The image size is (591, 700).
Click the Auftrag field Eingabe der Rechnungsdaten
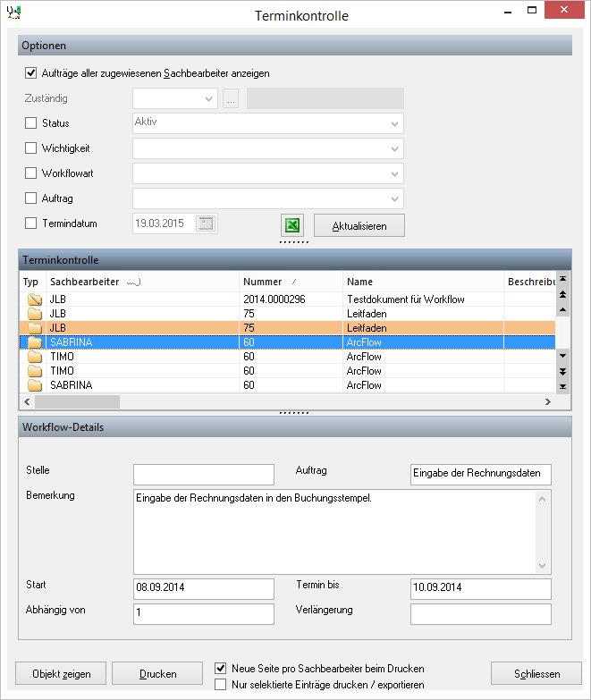pyautogui.click(x=481, y=474)
